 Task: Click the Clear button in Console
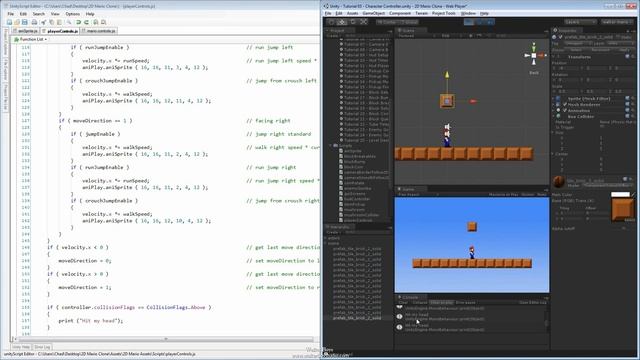(403, 303)
